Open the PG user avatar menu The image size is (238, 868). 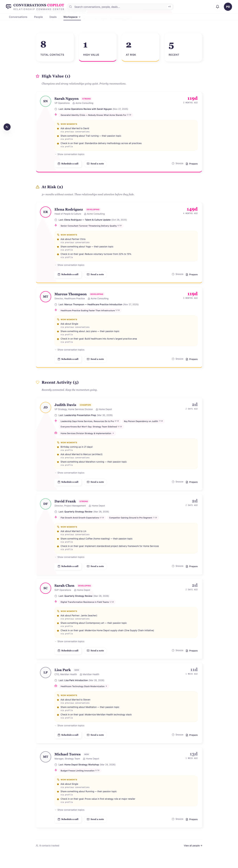228,7
